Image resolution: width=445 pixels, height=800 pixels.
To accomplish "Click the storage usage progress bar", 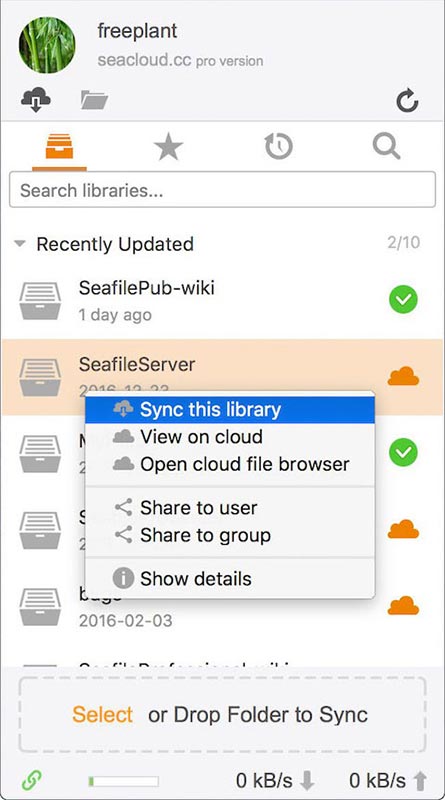I will 123,781.
